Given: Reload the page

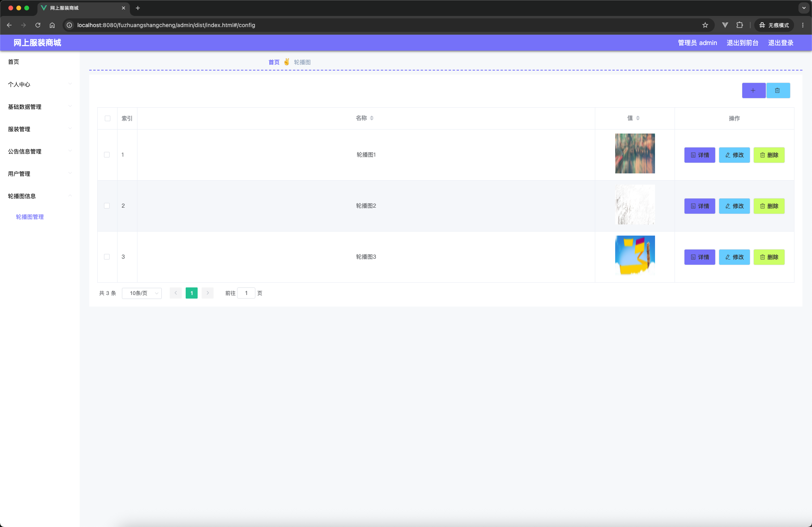Looking at the screenshot, I should point(38,25).
